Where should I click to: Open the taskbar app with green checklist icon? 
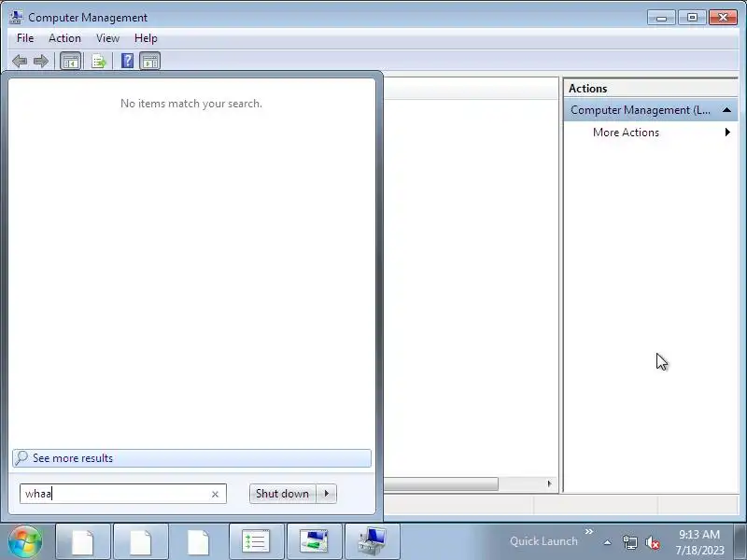point(256,541)
